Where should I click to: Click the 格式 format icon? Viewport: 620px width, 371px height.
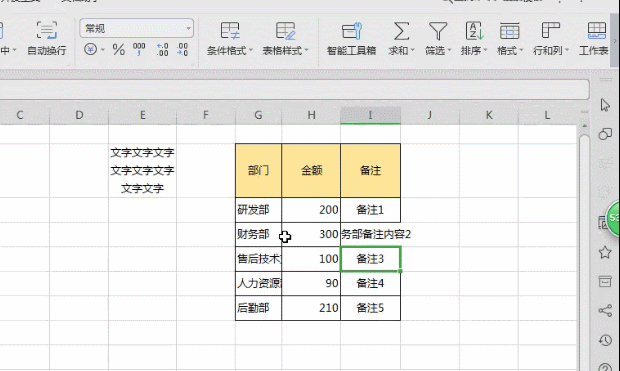(x=509, y=31)
